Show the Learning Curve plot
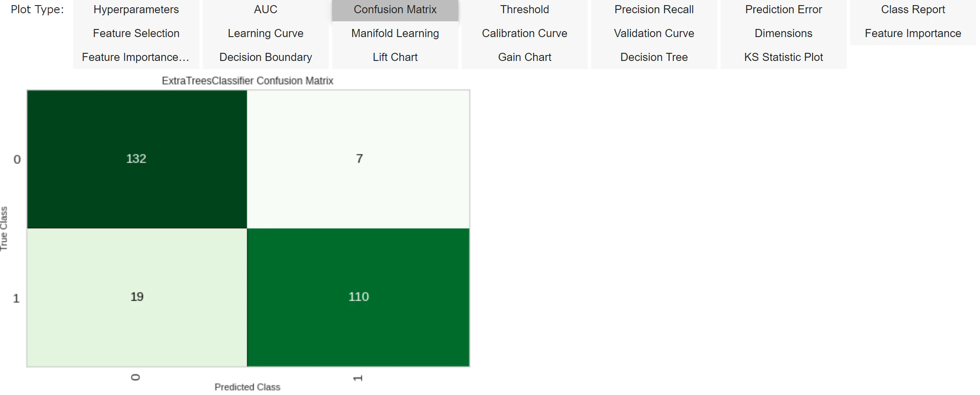The image size is (980, 395). [x=266, y=33]
